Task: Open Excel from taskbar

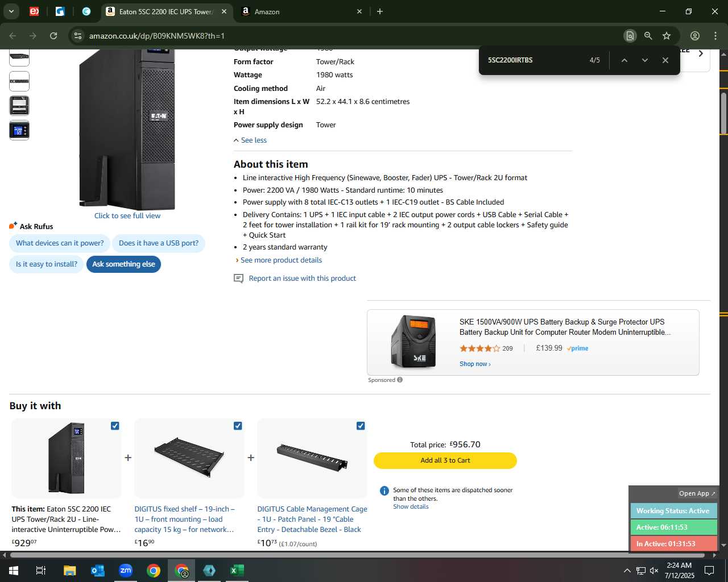Action: tap(237, 571)
